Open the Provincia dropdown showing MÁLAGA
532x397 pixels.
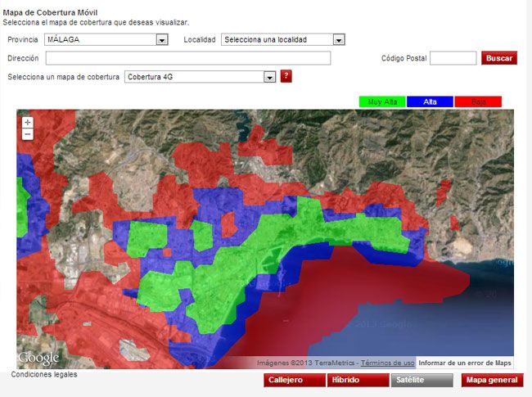point(106,39)
